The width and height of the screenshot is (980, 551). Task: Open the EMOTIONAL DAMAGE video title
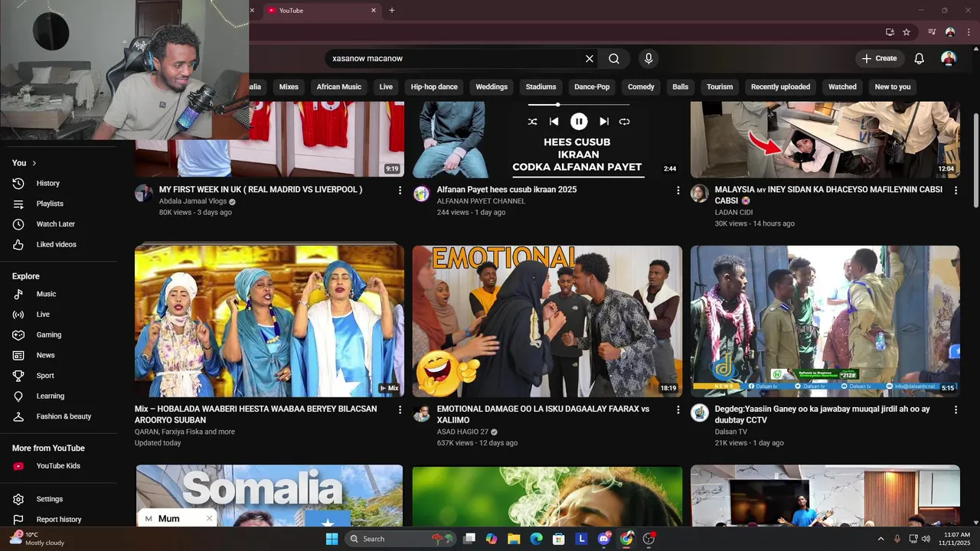pos(543,414)
